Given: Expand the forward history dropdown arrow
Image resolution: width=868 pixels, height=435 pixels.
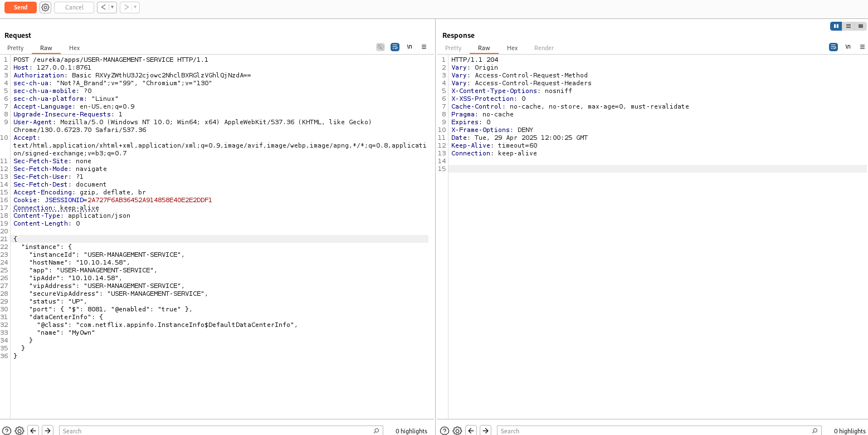Looking at the screenshot, I should [x=135, y=7].
